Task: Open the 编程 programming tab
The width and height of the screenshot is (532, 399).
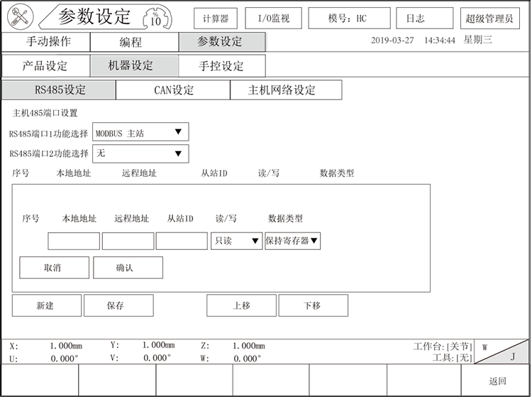Action: pos(134,42)
